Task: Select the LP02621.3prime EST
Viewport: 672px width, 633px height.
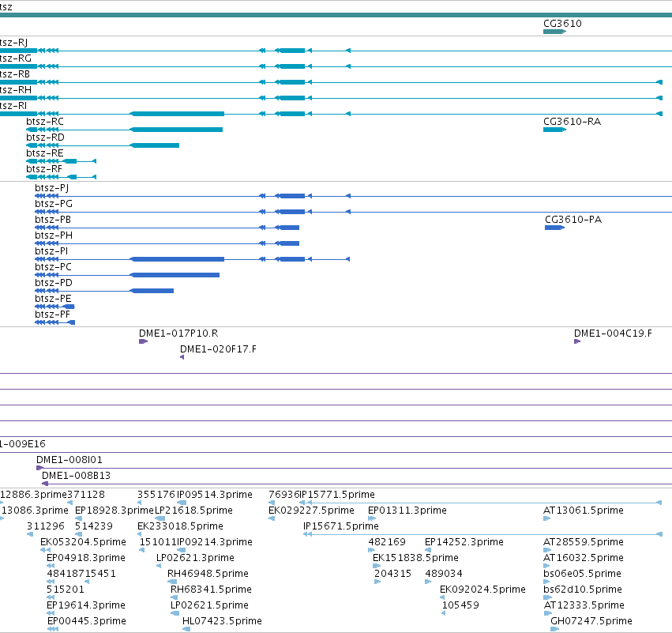Action: 195,559
